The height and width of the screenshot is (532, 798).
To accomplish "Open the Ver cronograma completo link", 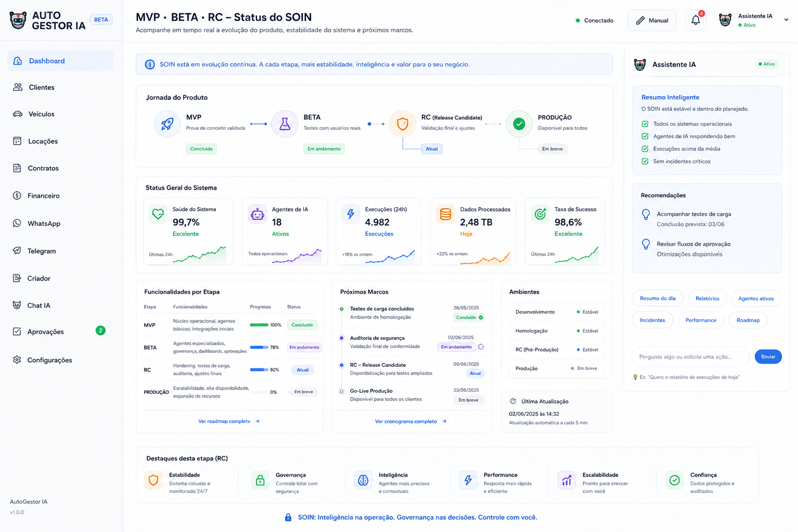I will point(411,421).
